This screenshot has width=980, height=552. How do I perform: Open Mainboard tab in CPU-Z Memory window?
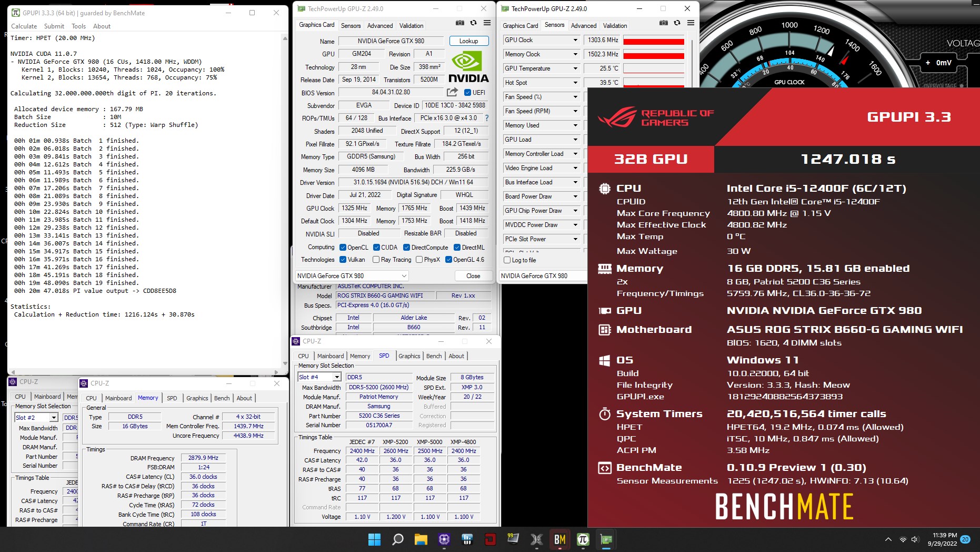(x=118, y=398)
